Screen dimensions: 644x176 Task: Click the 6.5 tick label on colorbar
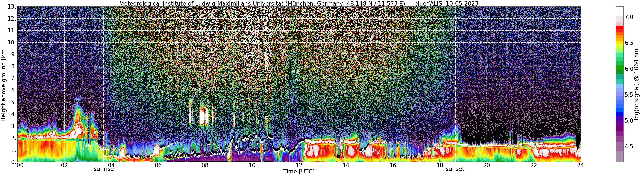[x=629, y=43]
